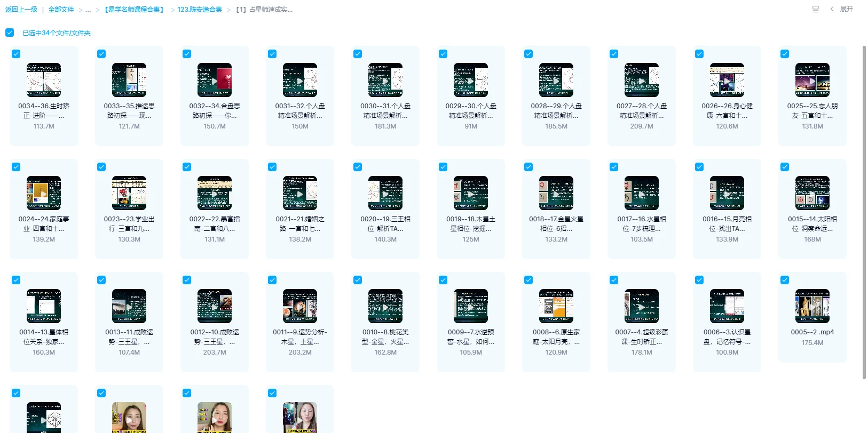Image resolution: width=868 pixels, height=433 pixels.
Task: Open video thumbnail of 0024--24.家庭事业
Action: (x=44, y=193)
